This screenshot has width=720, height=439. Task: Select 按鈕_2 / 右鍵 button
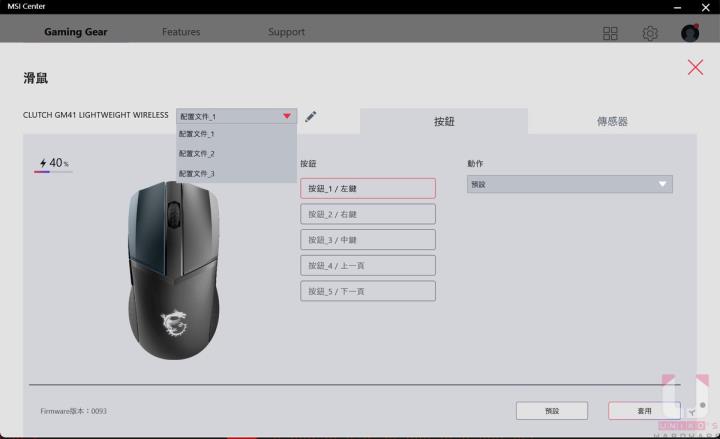(368, 214)
